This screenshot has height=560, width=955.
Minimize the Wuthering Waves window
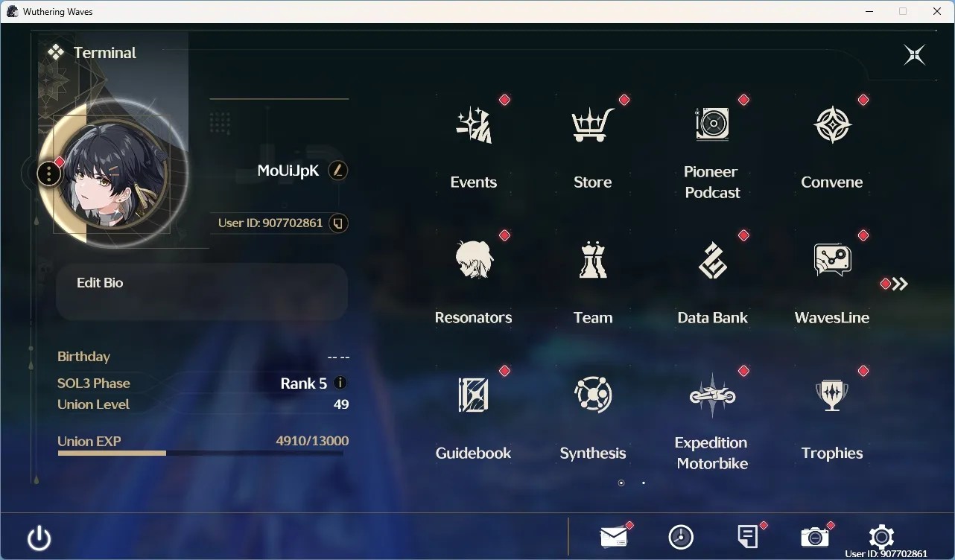[869, 11]
